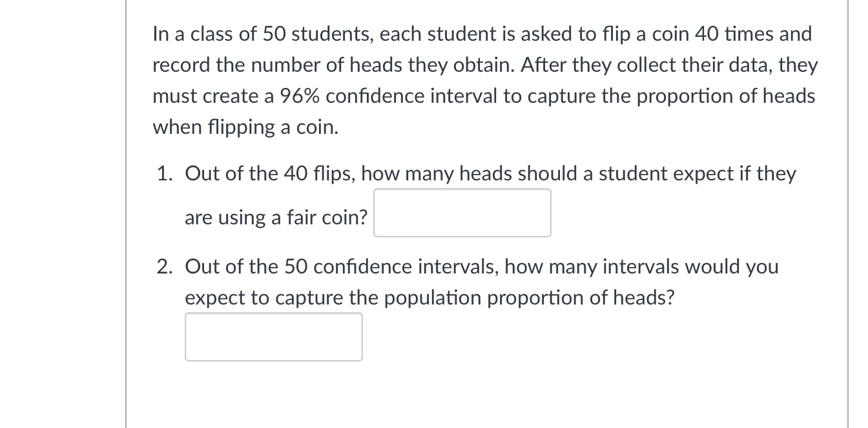Image resolution: width=868 pixels, height=428 pixels.
Task: Click the words "must create a"
Action: pyautogui.click(x=214, y=96)
